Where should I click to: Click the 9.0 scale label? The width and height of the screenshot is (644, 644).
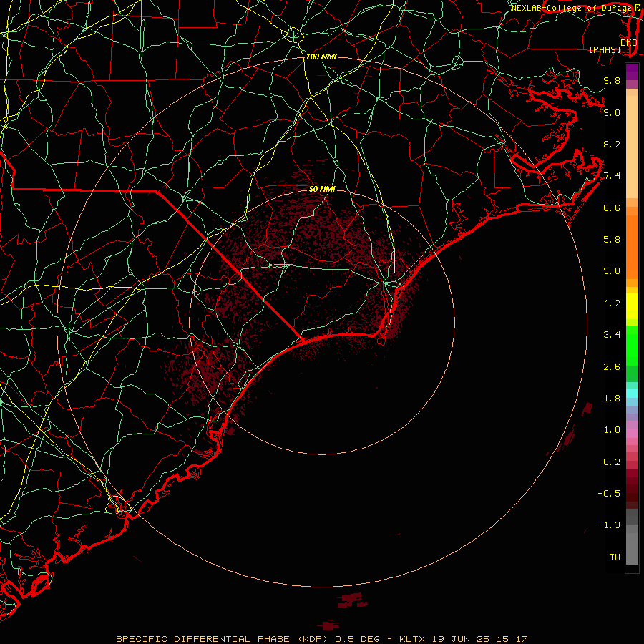point(612,112)
